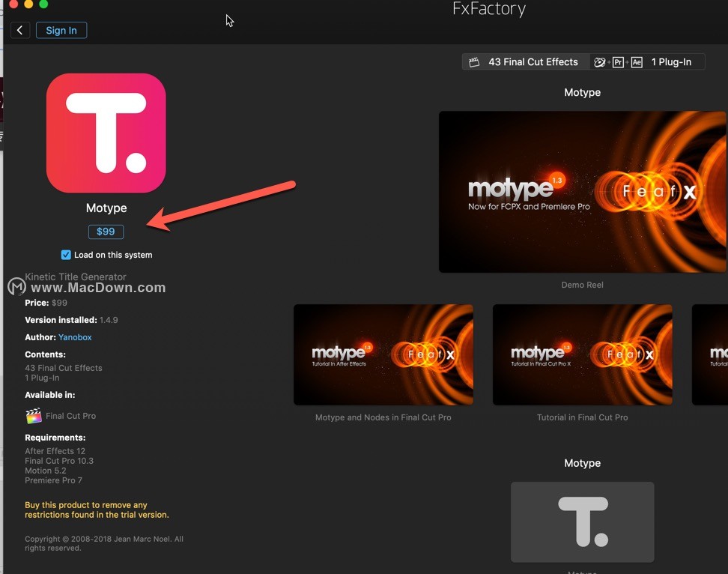The image size is (728, 574).
Task: Click the 'Premiere Pro 7' requirement text
Action: coord(53,480)
